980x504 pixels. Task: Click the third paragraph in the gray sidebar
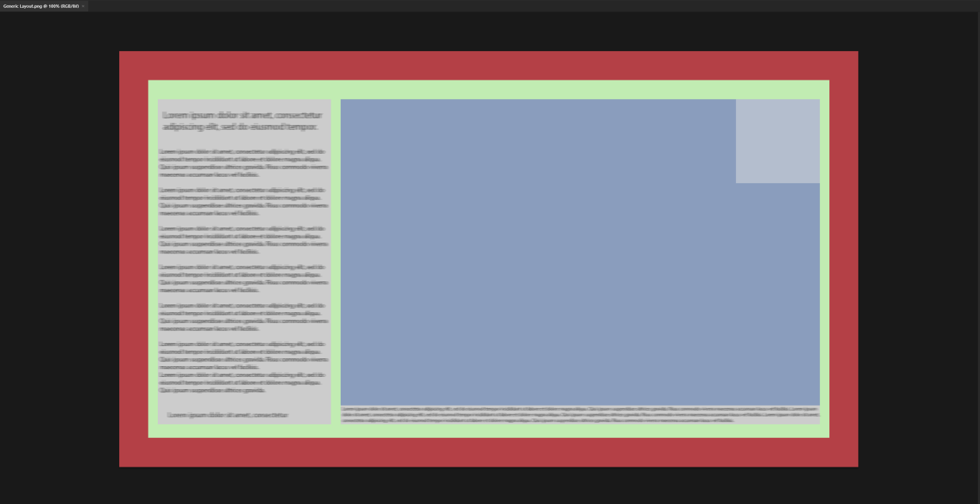coord(242,240)
